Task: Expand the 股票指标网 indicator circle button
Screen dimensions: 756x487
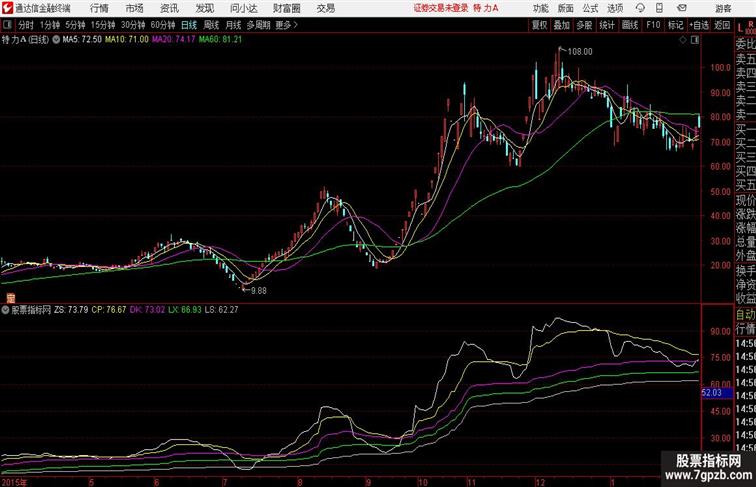Action: tap(6, 310)
